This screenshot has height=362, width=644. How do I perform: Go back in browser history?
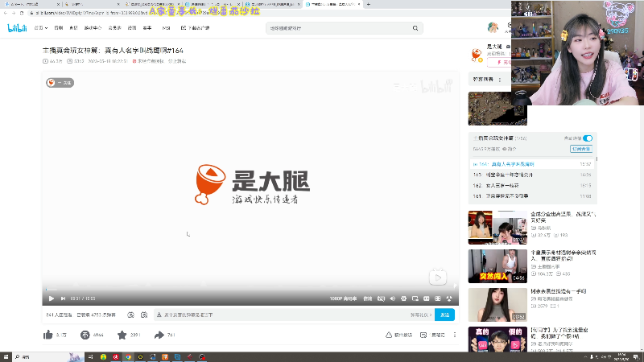(x=6, y=13)
